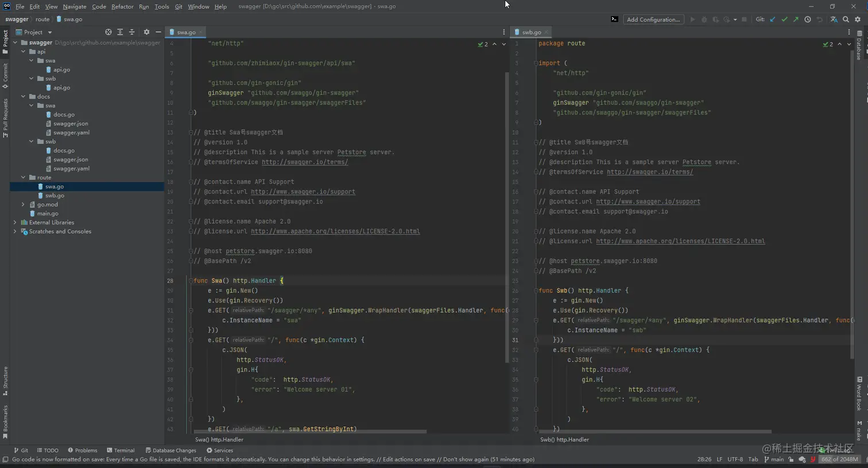Open the swagger.io/terms link in swa.go
Screen dimensions: 868x468
[x=304, y=162]
